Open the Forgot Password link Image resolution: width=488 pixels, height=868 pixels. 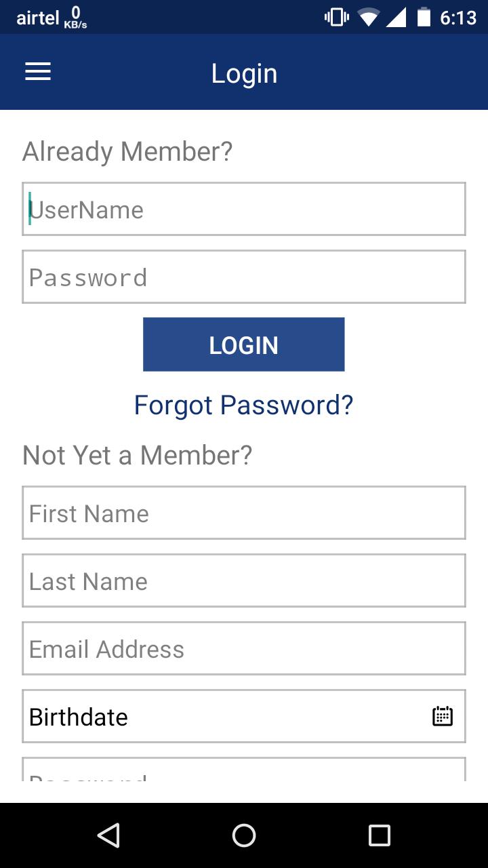tap(243, 405)
